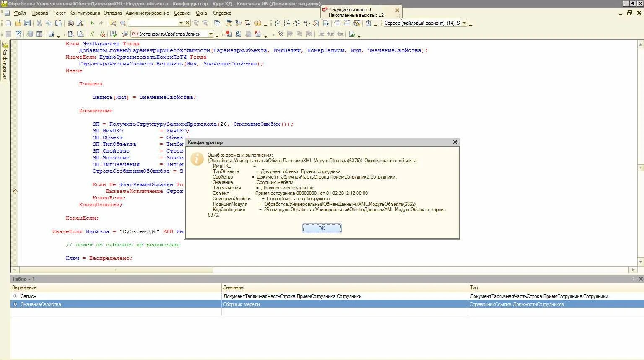Cut selection using the scissors icon

pos(39,23)
